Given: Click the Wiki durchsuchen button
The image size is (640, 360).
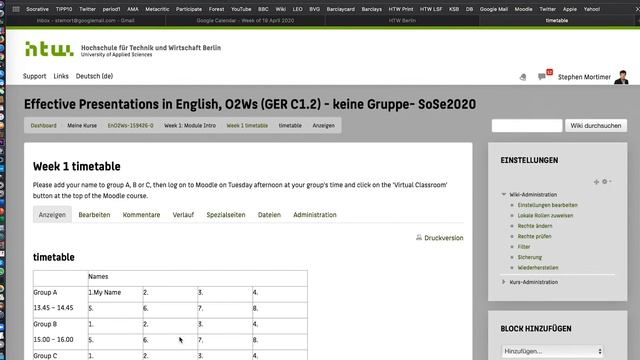Looking at the screenshot, I should pos(596,126).
